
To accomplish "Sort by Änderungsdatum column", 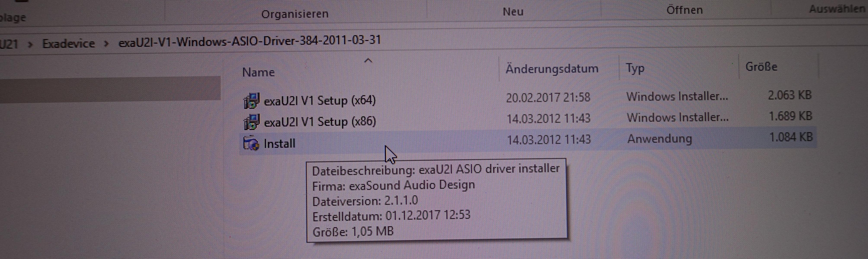I will 552,69.
